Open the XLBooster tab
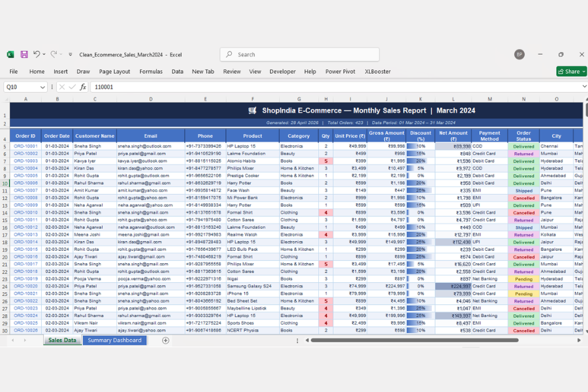The height and width of the screenshot is (392, 588). [378, 71]
